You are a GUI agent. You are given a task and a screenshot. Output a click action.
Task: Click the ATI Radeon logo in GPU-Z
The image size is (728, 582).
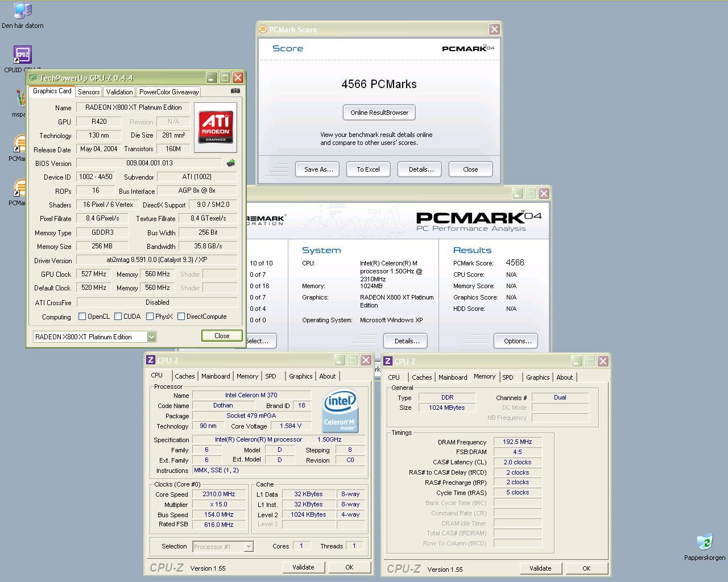[216, 127]
